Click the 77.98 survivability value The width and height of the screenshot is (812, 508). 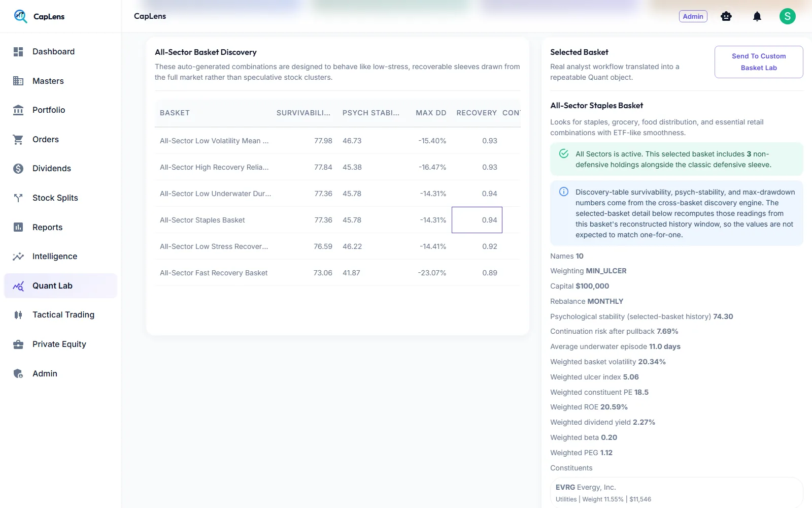(x=323, y=141)
